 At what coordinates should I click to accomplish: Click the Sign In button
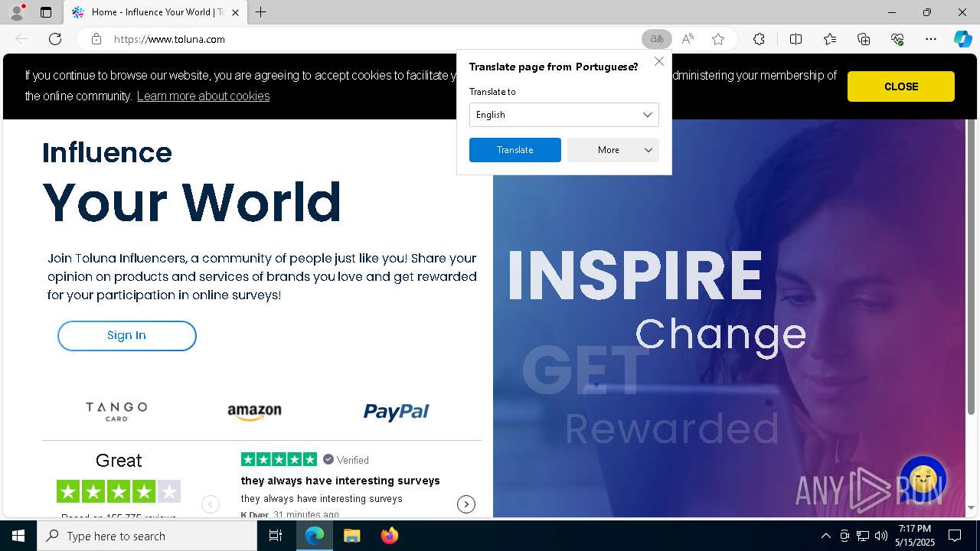pyautogui.click(x=127, y=336)
